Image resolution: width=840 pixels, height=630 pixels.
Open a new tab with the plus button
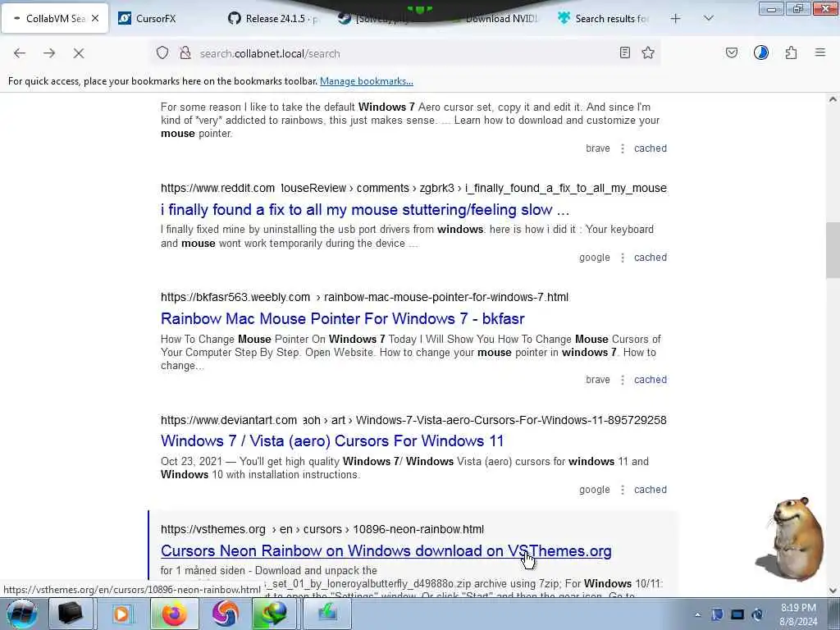[x=676, y=19]
